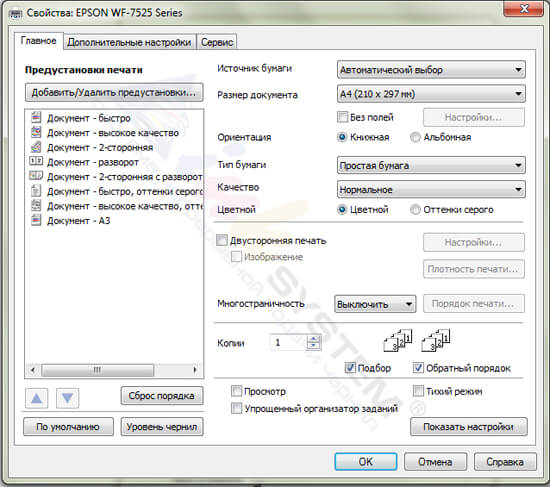Check ink with 'Уровень чернил' button
550x487 pixels.
162,427
